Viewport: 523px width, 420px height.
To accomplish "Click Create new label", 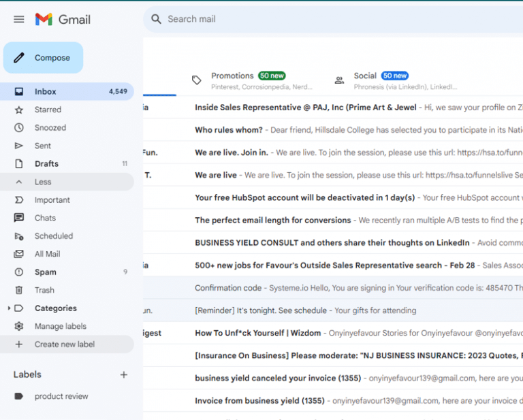I will click(x=65, y=344).
